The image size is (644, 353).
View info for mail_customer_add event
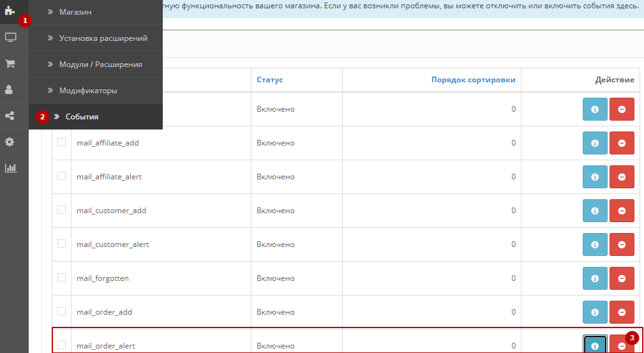[x=595, y=211]
